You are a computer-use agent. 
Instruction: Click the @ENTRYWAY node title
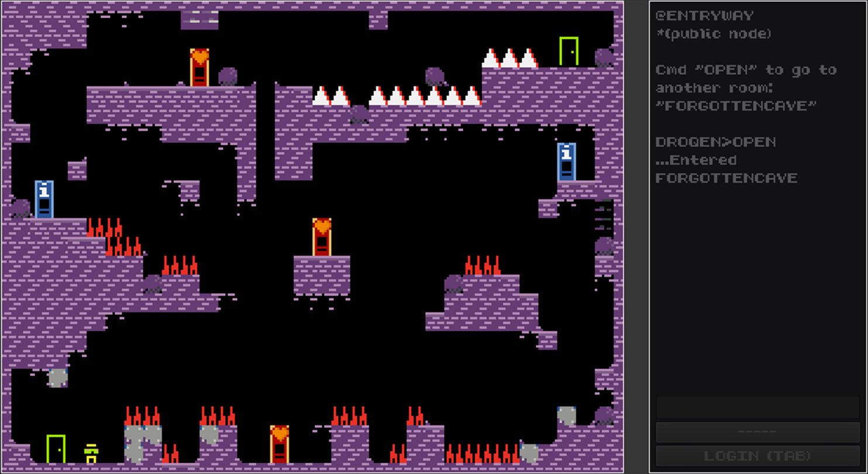[x=704, y=16]
